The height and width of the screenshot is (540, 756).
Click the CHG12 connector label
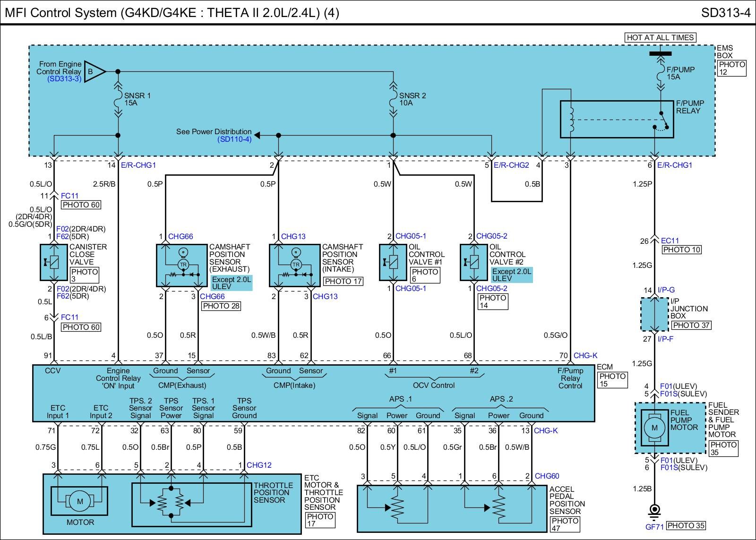click(x=259, y=465)
